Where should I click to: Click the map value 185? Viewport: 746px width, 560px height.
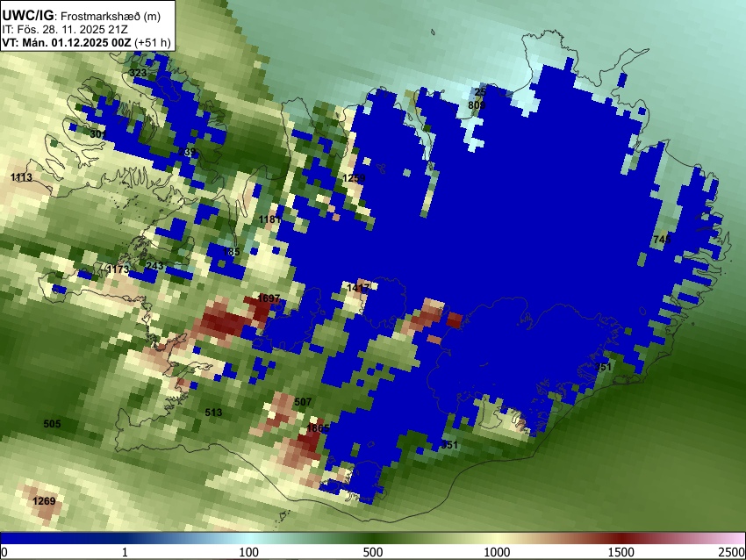tap(231, 252)
